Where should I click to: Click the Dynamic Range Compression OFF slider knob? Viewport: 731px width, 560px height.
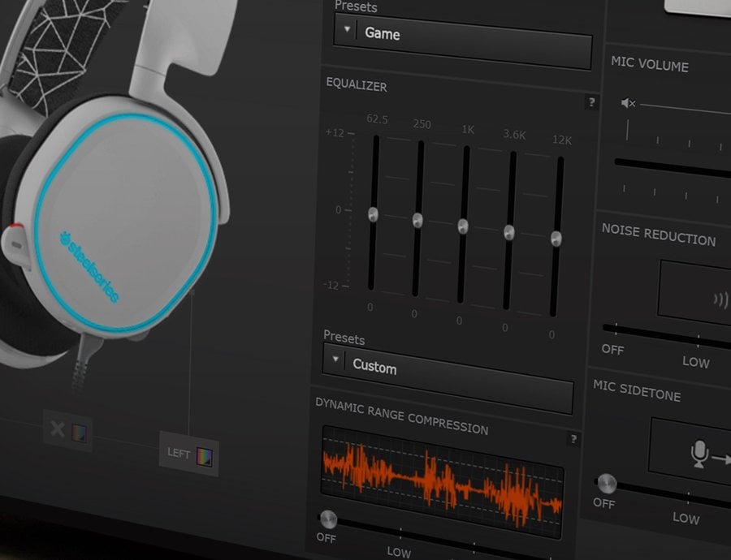click(x=328, y=519)
